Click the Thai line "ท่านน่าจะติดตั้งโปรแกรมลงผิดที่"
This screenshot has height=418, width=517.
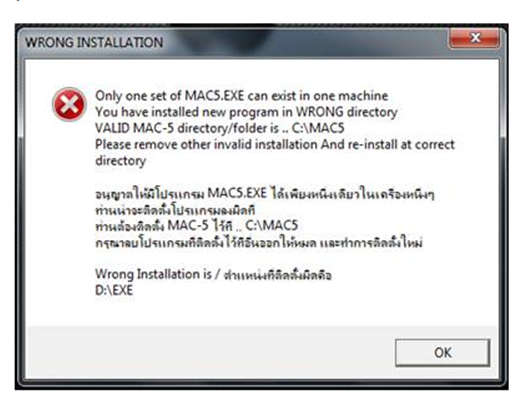[x=175, y=210]
